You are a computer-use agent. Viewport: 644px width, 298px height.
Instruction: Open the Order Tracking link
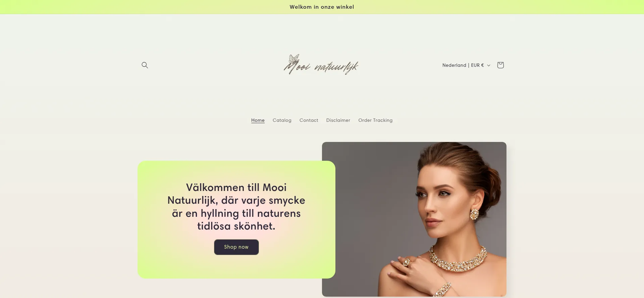point(375,120)
